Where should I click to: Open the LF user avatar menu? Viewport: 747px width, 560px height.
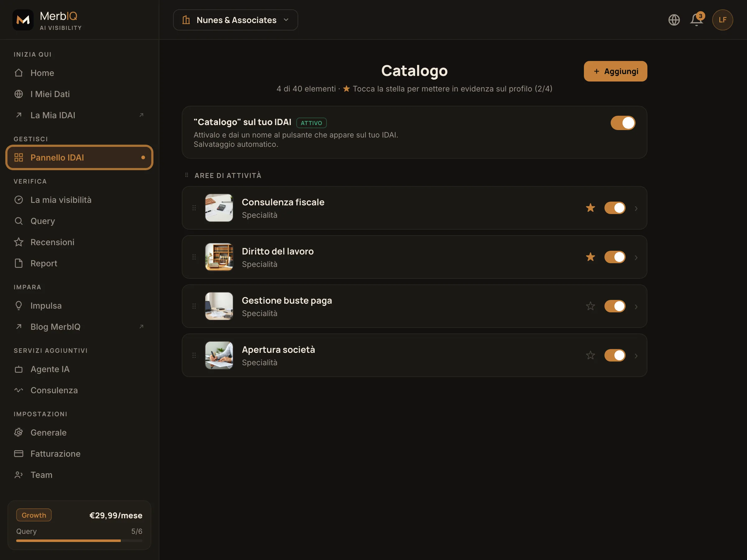tap(722, 20)
